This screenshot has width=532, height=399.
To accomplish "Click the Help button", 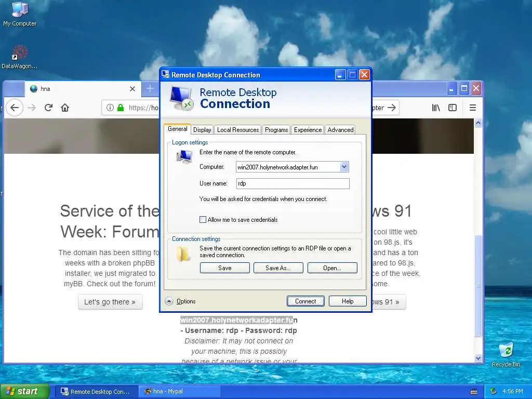I will coord(348,301).
